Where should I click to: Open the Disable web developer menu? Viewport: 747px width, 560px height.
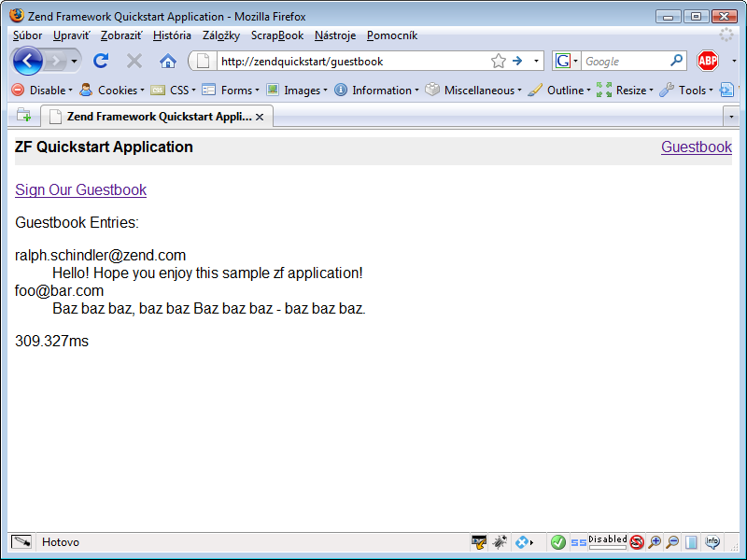tap(42, 90)
